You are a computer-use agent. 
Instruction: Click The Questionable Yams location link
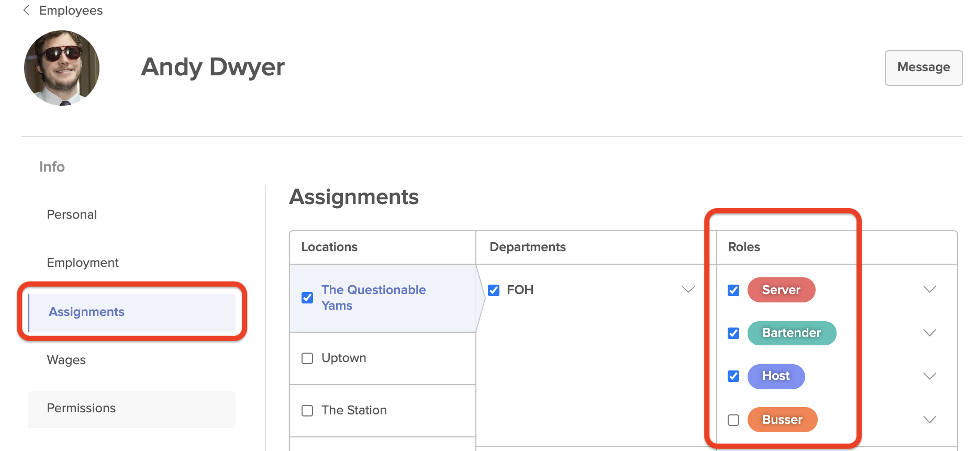pos(373,297)
